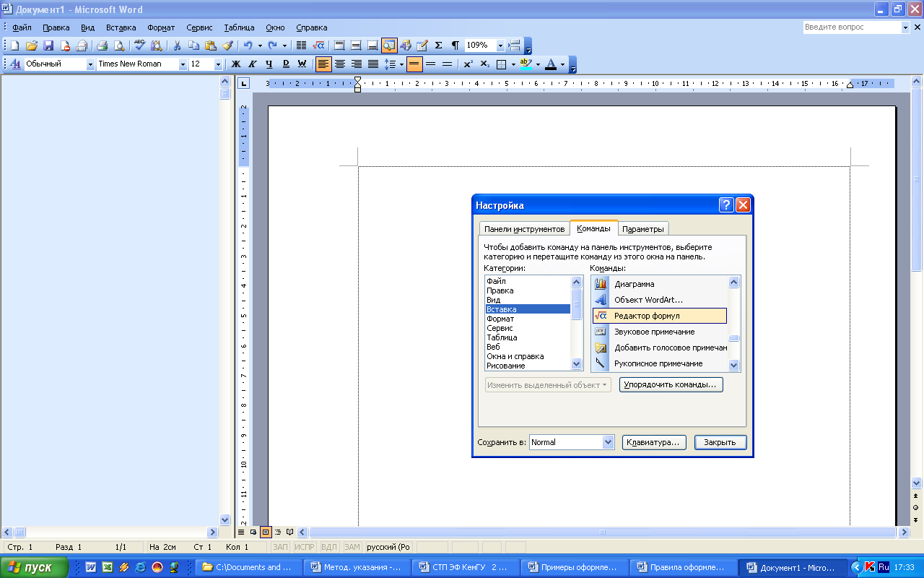Align text to the right
924x578 pixels.
(357, 64)
